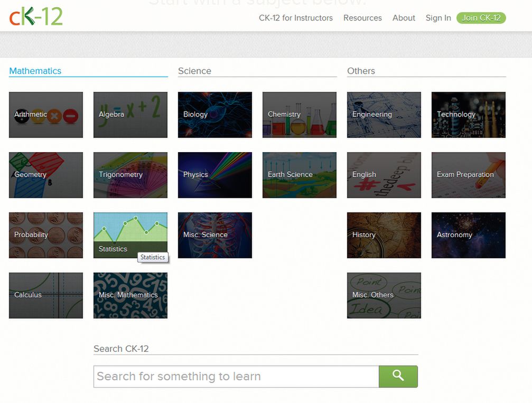Select the Misc. Mathematics tile
This screenshot has width=532, height=403.
point(130,295)
